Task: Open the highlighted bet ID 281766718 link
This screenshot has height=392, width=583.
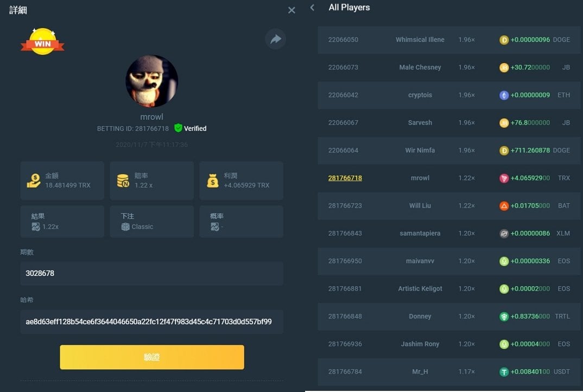Action: pos(345,178)
